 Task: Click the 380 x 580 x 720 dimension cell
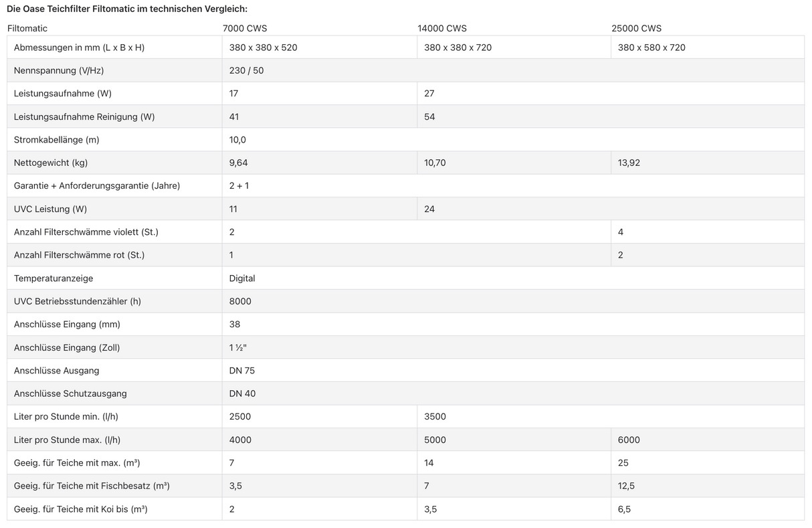651,48
